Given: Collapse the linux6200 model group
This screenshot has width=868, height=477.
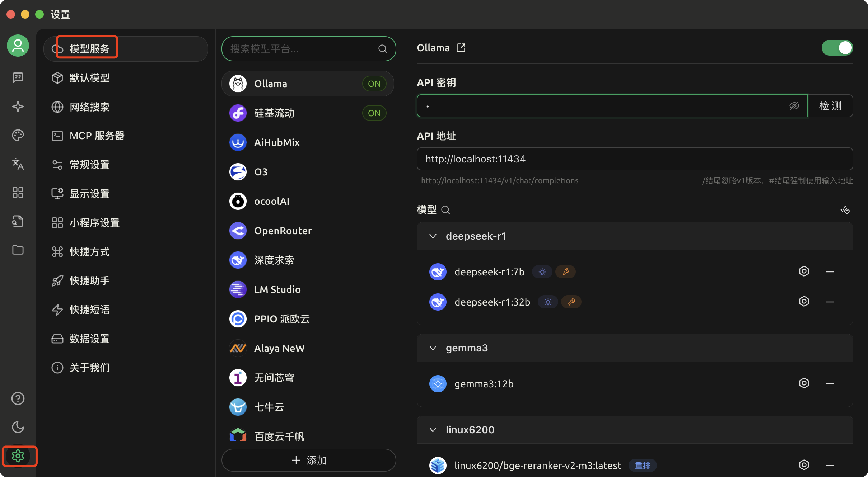Looking at the screenshot, I should click(x=433, y=430).
